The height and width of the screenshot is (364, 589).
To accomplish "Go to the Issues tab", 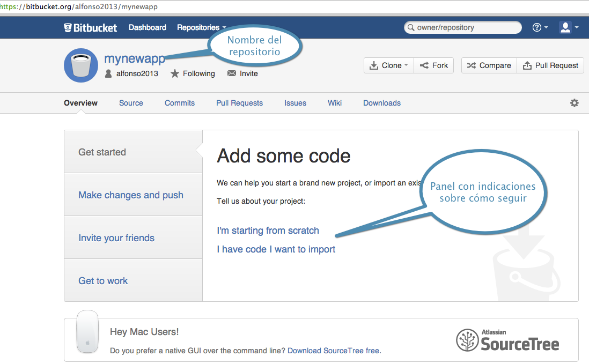I will (x=295, y=103).
